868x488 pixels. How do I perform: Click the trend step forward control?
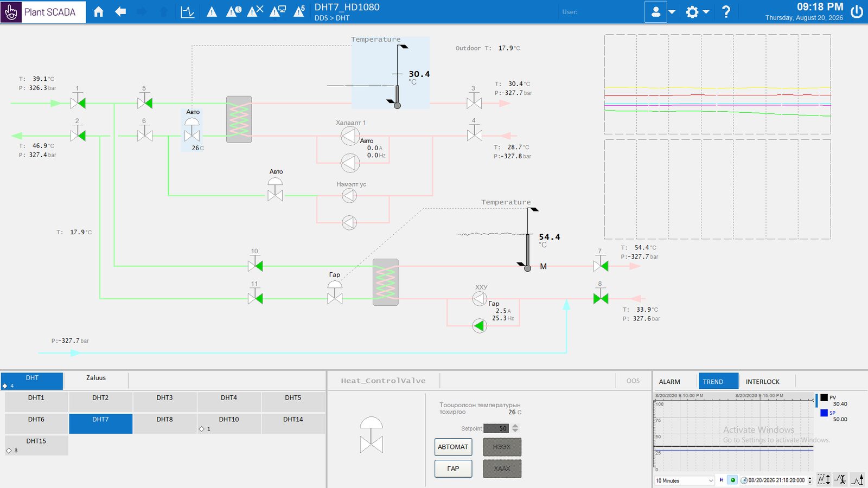[x=722, y=480]
